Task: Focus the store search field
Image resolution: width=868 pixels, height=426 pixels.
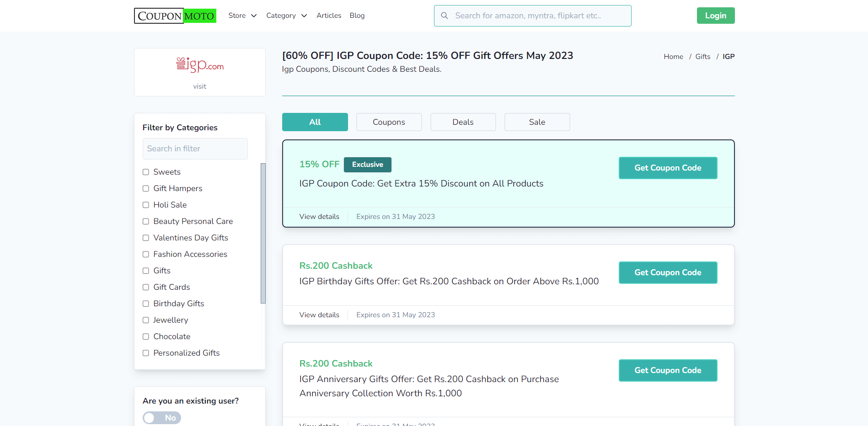Action: [x=532, y=16]
